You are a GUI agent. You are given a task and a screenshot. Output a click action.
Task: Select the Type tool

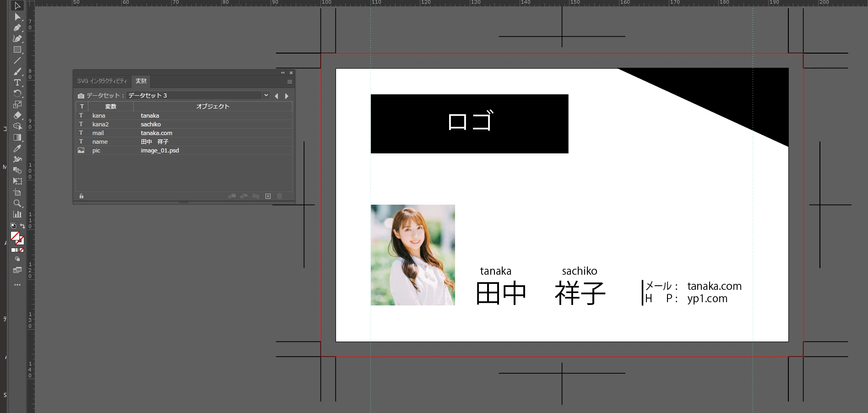[x=17, y=82]
